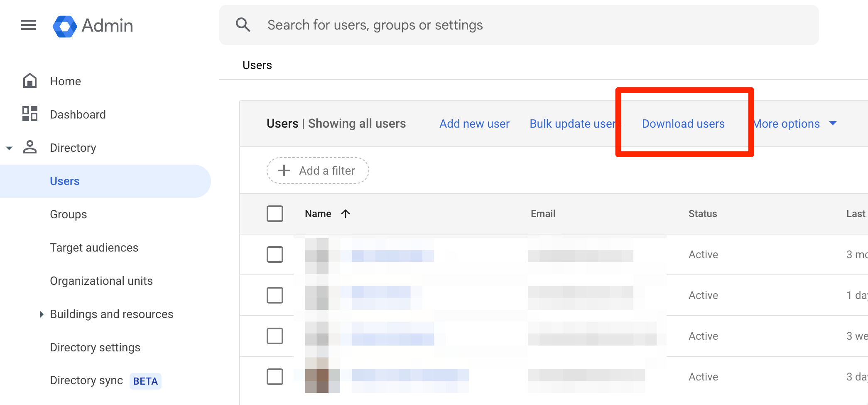Image resolution: width=868 pixels, height=405 pixels.
Task: Open the hamburger main menu
Action: click(28, 25)
